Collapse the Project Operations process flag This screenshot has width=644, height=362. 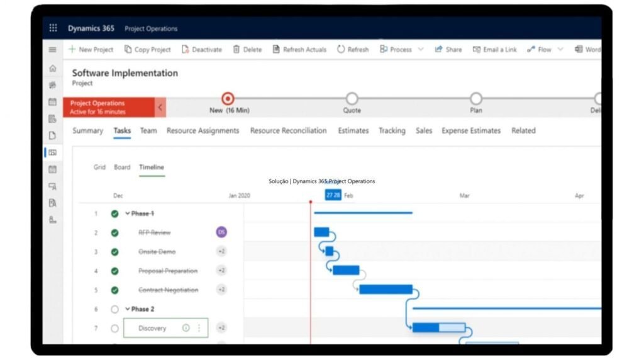coord(160,108)
